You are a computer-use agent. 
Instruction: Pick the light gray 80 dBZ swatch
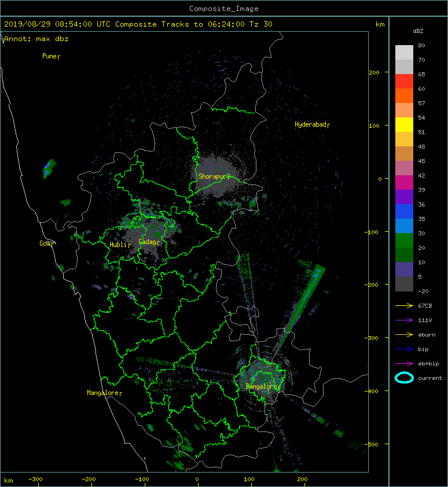tap(404, 53)
